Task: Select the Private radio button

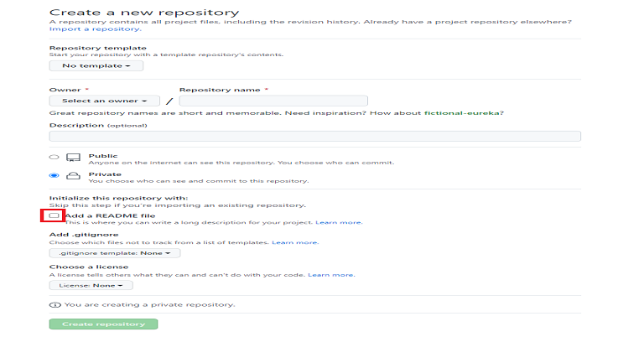Action: 54,175
